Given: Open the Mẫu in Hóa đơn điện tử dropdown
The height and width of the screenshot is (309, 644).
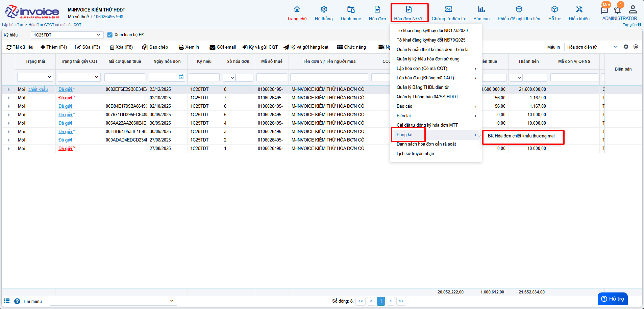Looking at the screenshot, I should (x=592, y=47).
